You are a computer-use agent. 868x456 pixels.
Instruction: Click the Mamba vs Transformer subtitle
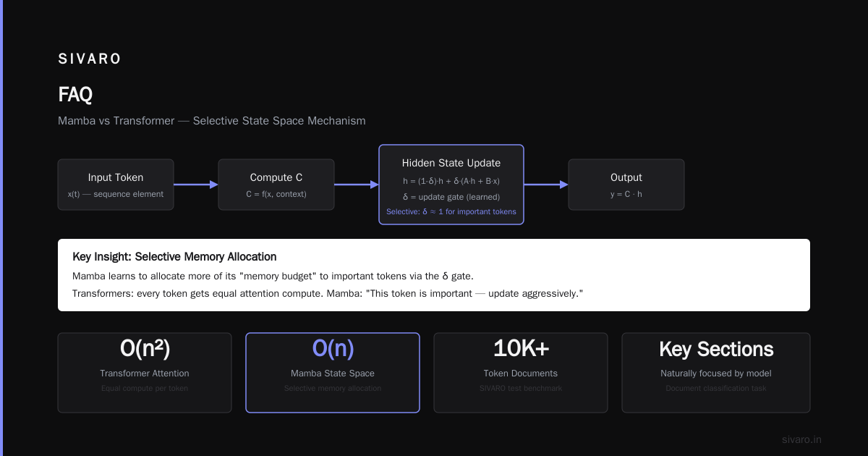coord(212,121)
